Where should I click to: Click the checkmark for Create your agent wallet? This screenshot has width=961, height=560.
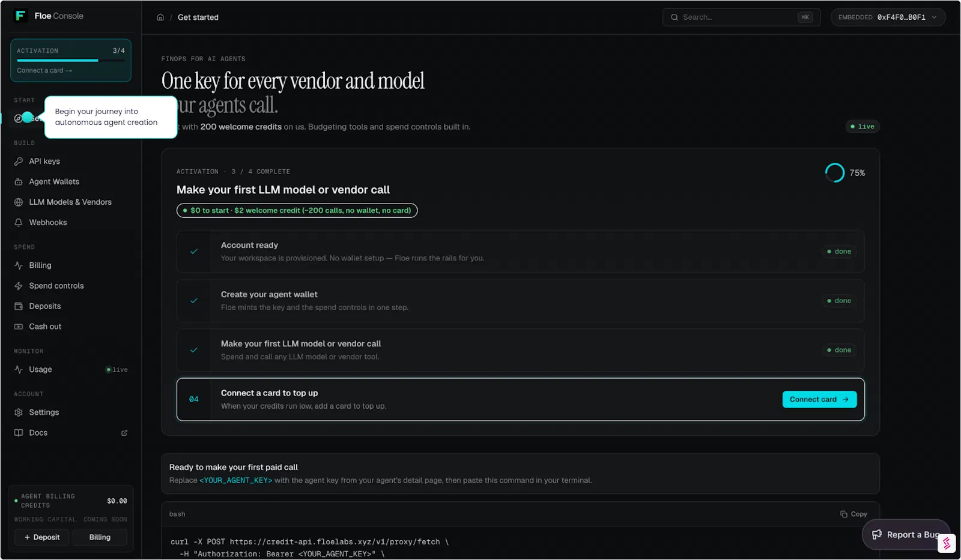click(194, 301)
